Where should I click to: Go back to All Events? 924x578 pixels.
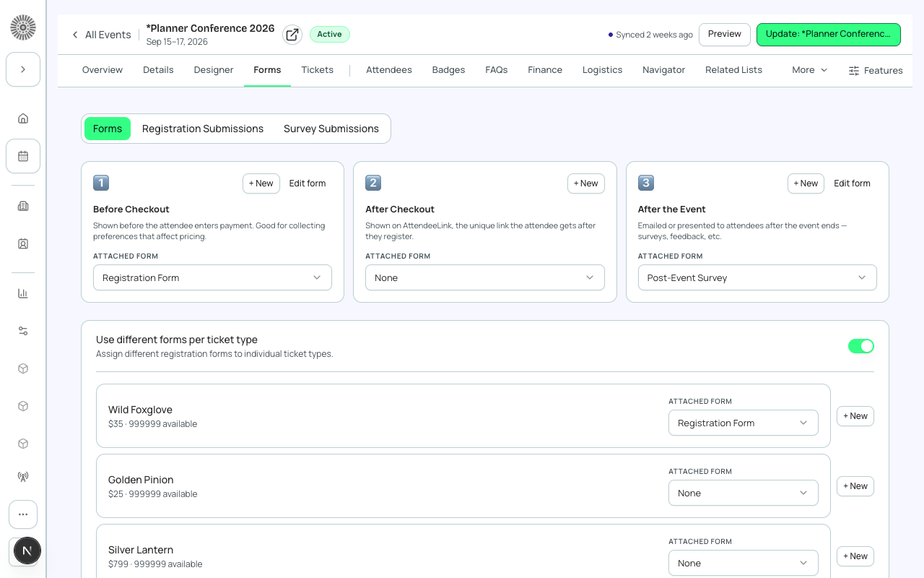101,35
